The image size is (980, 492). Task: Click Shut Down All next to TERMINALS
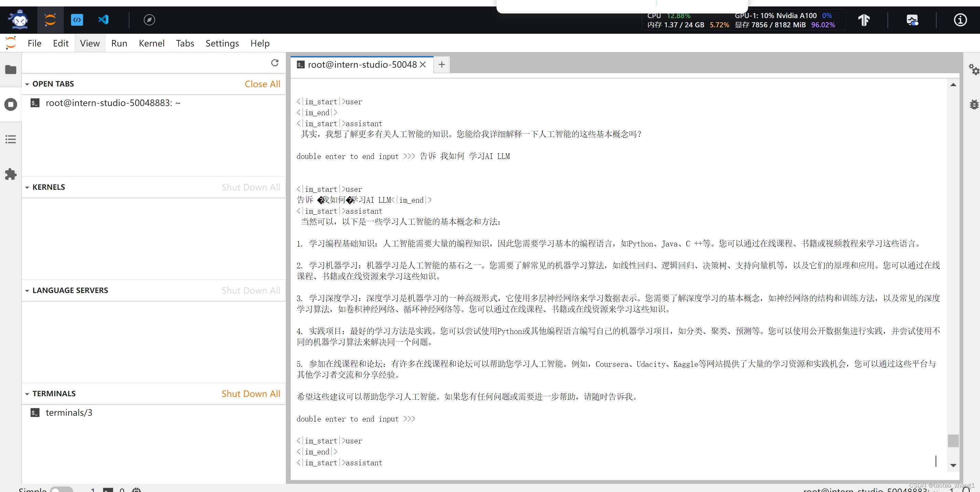pos(250,394)
